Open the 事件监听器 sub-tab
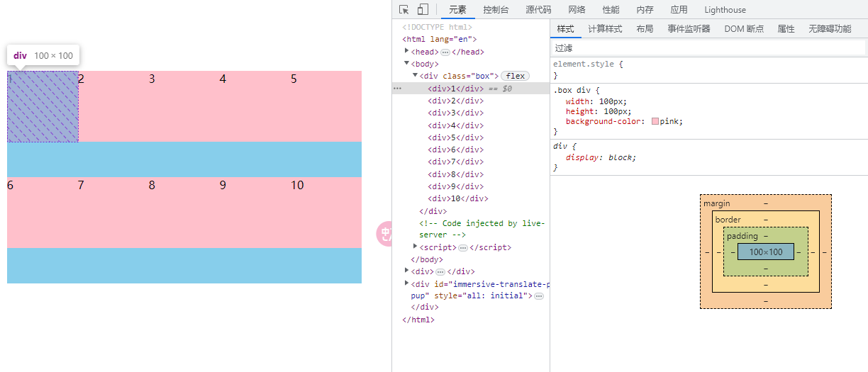This screenshot has height=372, width=868. click(689, 28)
